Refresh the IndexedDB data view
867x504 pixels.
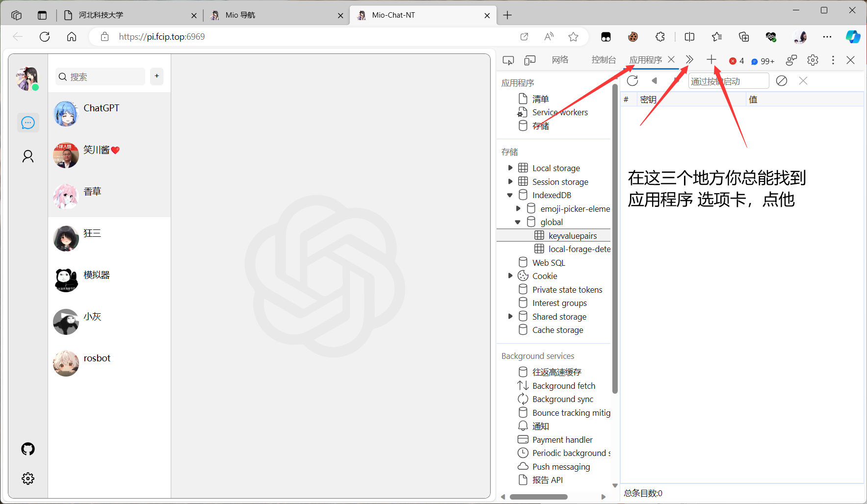pos(632,81)
